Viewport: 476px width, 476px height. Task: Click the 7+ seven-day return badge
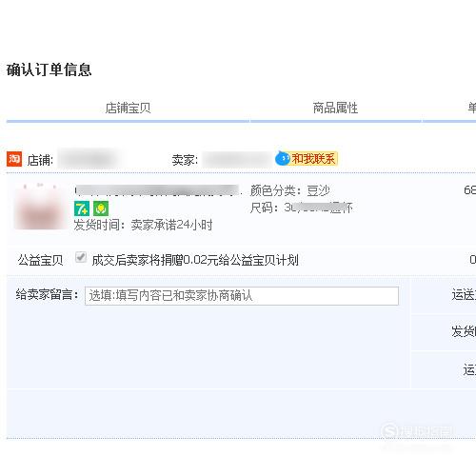(82, 208)
